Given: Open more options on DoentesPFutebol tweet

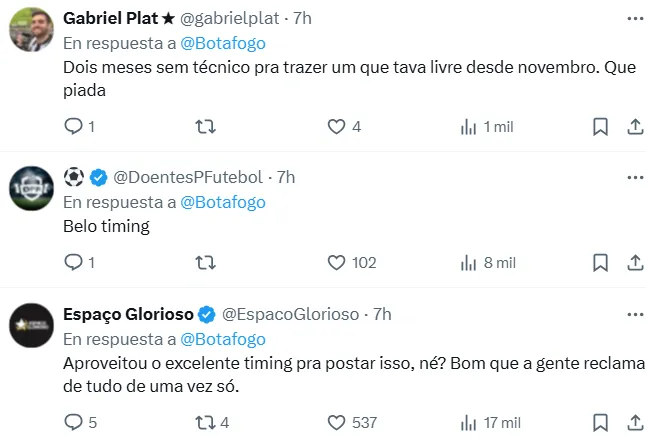Looking at the screenshot, I should point(634,177).
